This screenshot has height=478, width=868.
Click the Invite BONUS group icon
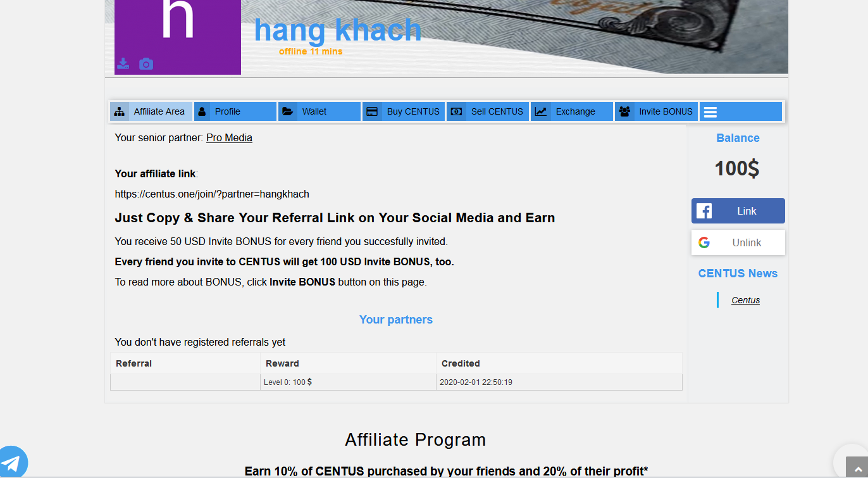pyautogui.click(x=625, y=112)
